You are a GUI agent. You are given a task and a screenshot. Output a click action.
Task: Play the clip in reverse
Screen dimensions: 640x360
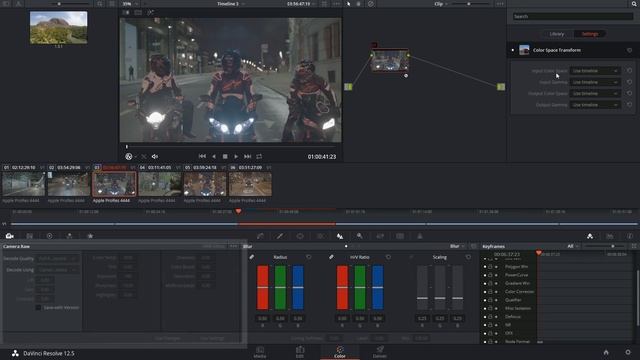click(x=213, y=156)
